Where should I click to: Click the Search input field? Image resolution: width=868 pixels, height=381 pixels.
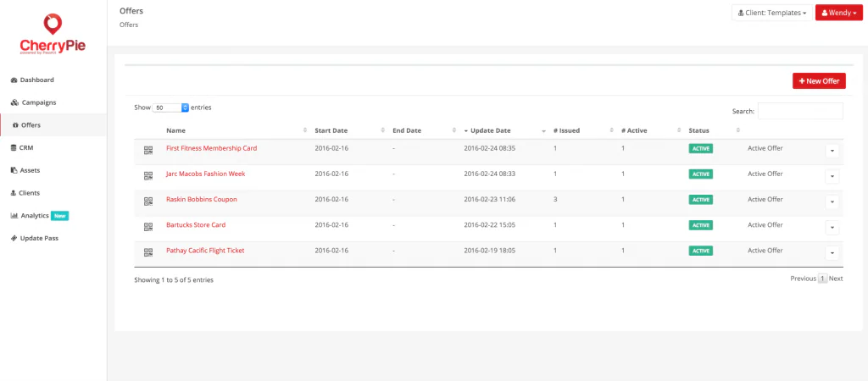click(x=800, y=111)
